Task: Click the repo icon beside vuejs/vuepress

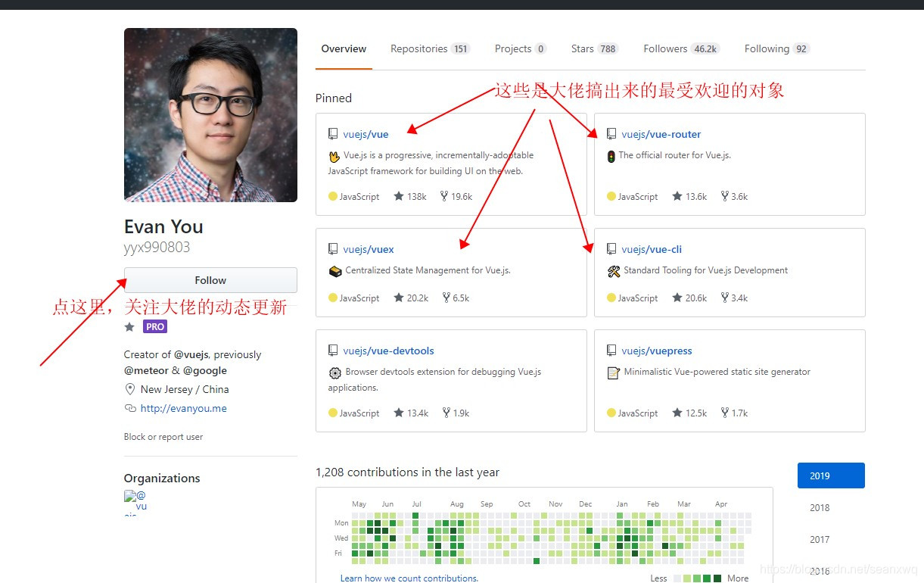Action: pyautogui.click(x=611, y=351)
